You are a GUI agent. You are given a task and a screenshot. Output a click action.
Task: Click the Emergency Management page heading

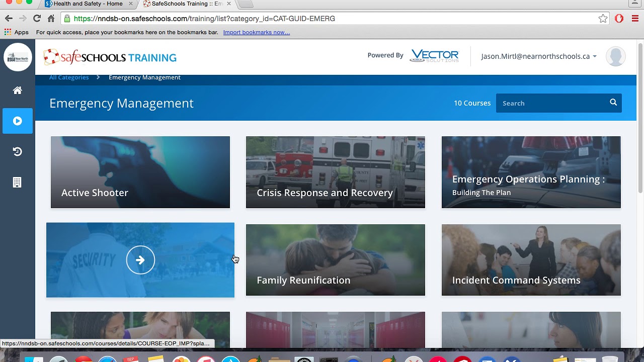pyautogui.click(x=121, y=103)
